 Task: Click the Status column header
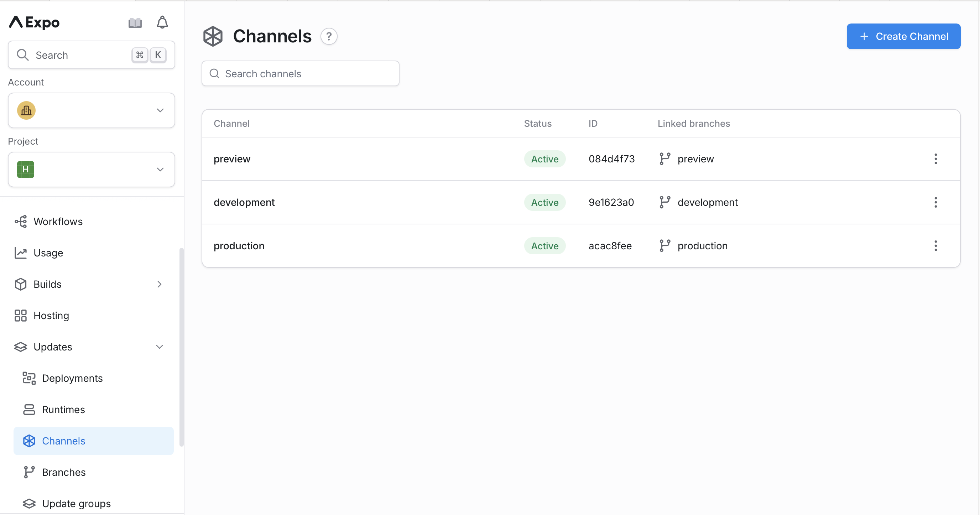pos(538,124)
